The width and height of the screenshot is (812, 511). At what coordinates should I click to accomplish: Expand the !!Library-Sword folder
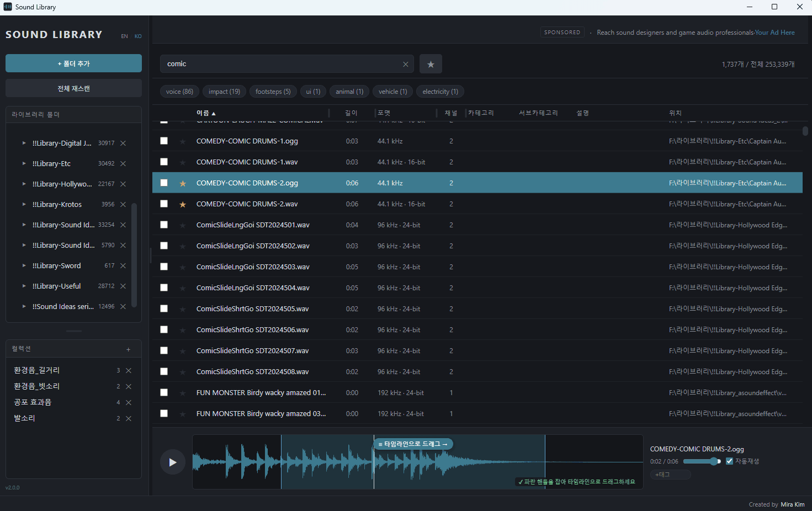click(24, 265)
